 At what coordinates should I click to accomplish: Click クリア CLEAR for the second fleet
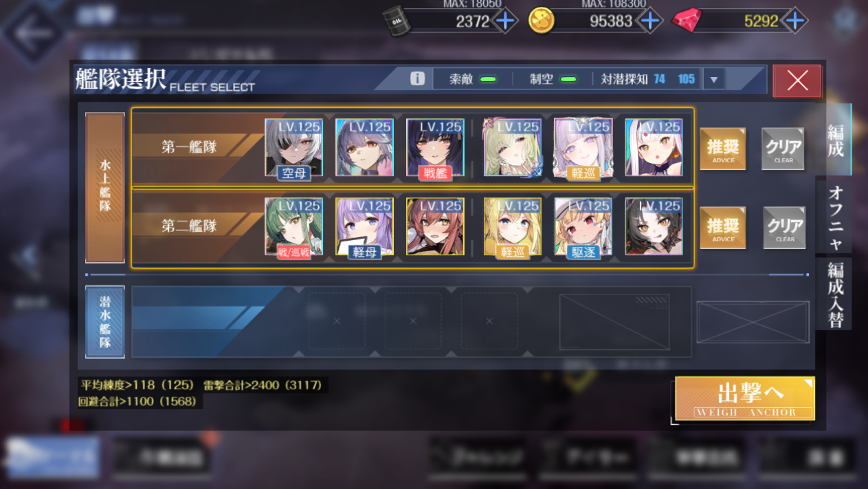click(x=785, y=228)
